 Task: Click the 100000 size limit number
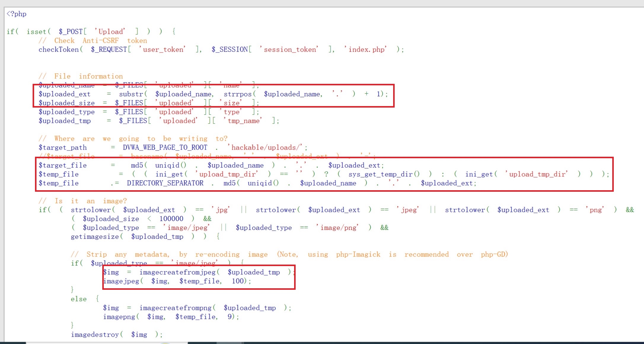(x=171, y=219)
